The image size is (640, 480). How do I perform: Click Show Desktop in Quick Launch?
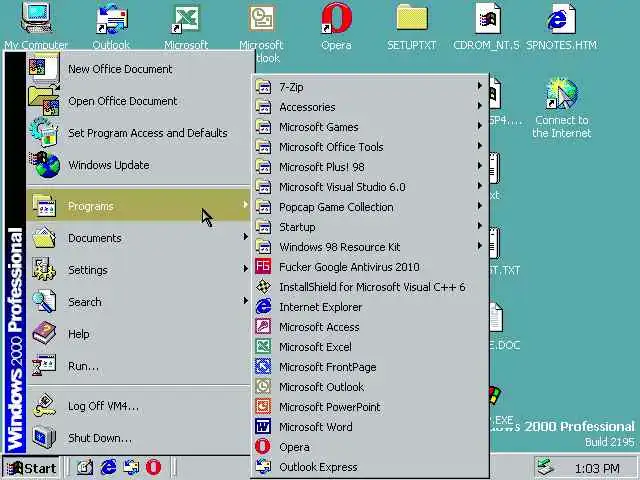[85, 467]
